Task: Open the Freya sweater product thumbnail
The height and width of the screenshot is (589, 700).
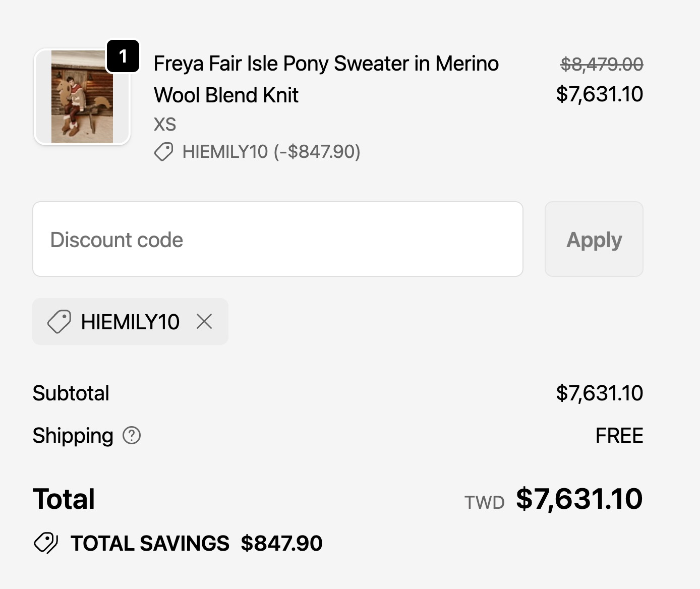Action: (x=82, y=97)
